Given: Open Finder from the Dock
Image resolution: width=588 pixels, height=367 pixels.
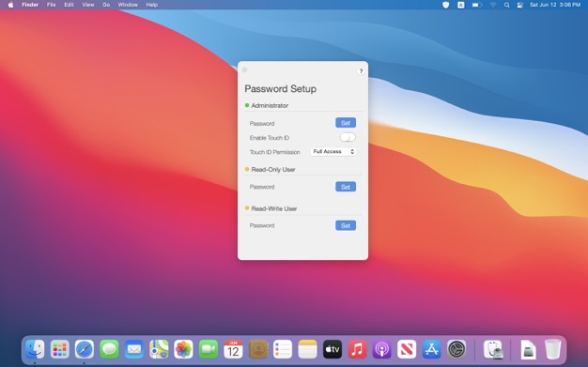Looking at the screenshot, I should pos(35,349).
